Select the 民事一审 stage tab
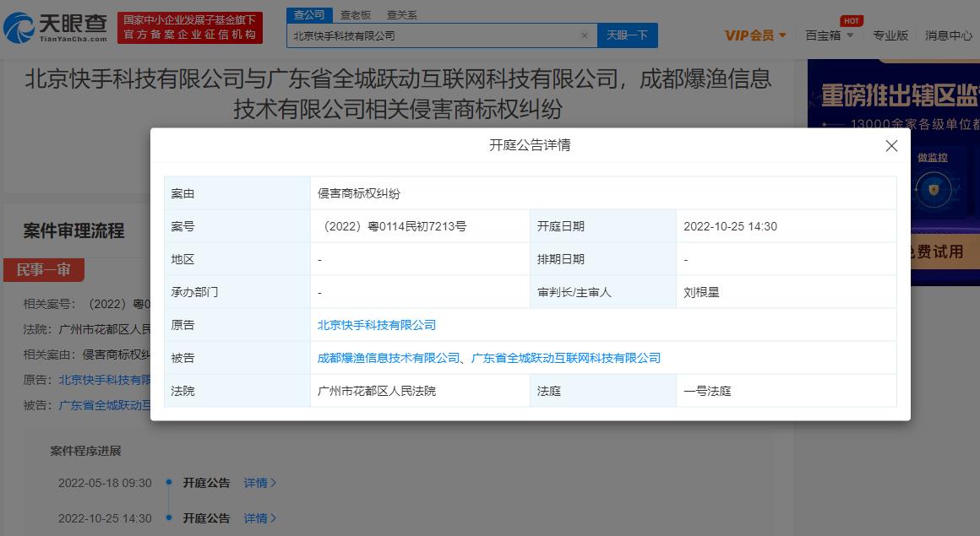This screenshot has height=536, width=980. [x=44, y=270]
